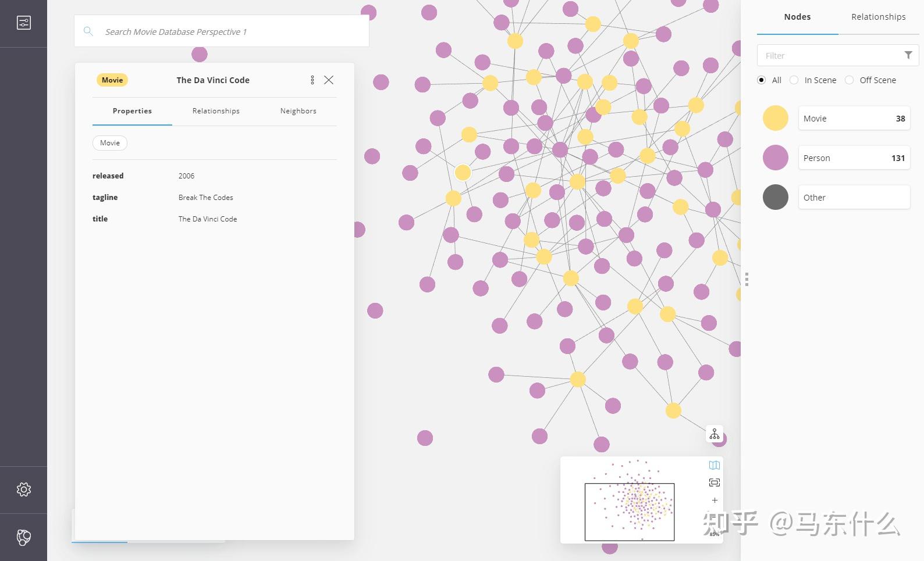
Task: Click the yellow Movie color swatch
Action: pos(776,119)
